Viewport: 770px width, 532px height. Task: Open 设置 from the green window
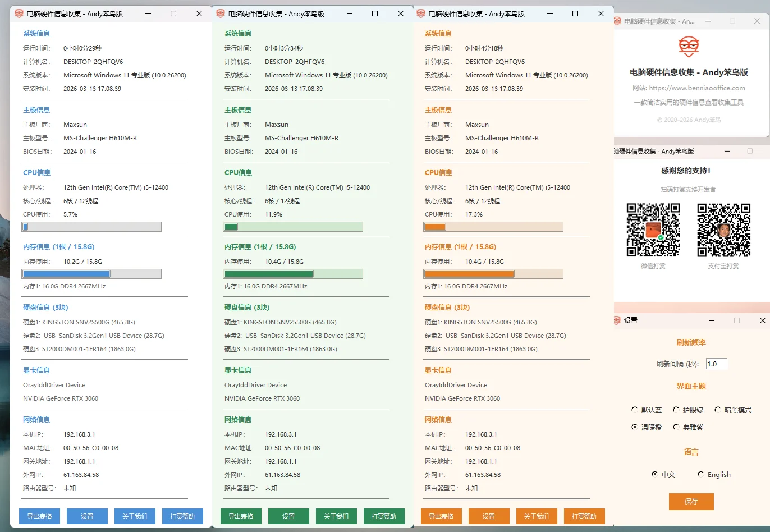click(288, 516)
